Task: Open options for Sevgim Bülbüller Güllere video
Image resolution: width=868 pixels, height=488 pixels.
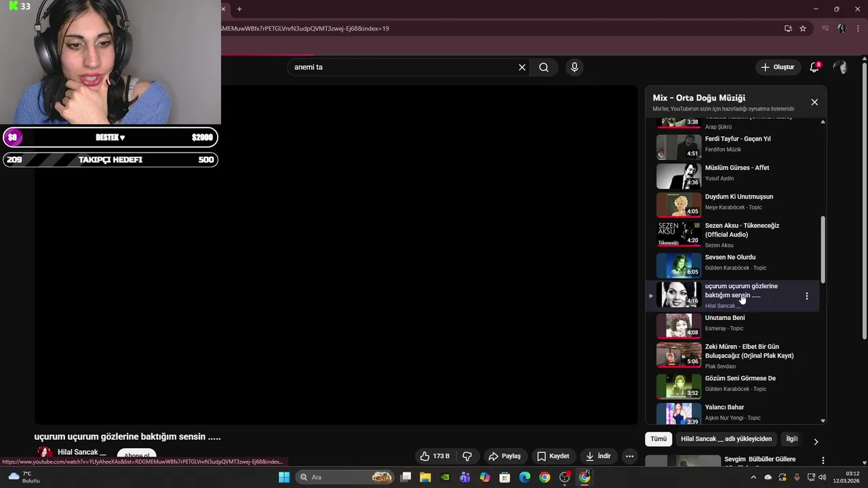Action: tap(823, 460)
